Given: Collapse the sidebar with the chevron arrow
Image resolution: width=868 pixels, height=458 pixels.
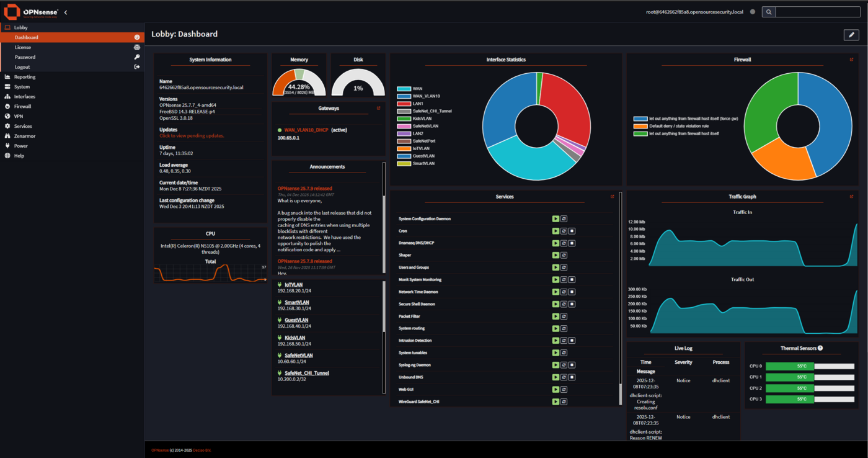Looking at the screenshot, I should [65, 11].
